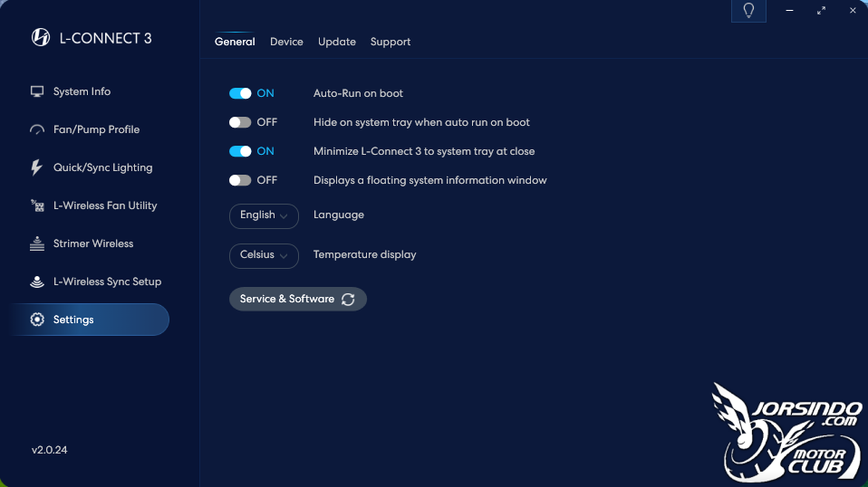This screenshot has height=487, width=868.
Task: Click the Strimer Wireless icon
Action: 37,243
